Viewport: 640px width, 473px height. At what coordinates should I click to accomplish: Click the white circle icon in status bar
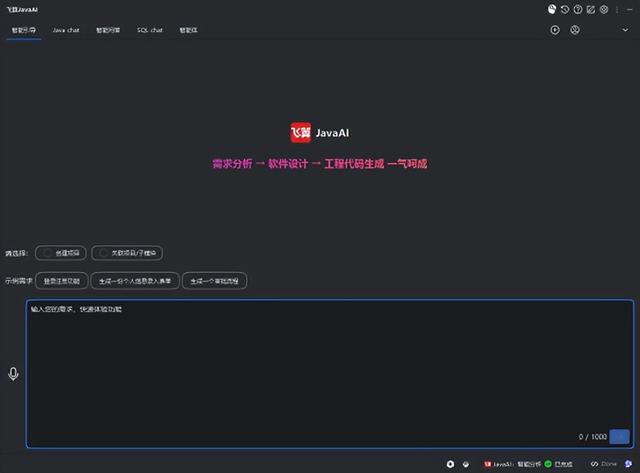coord(450,464)
